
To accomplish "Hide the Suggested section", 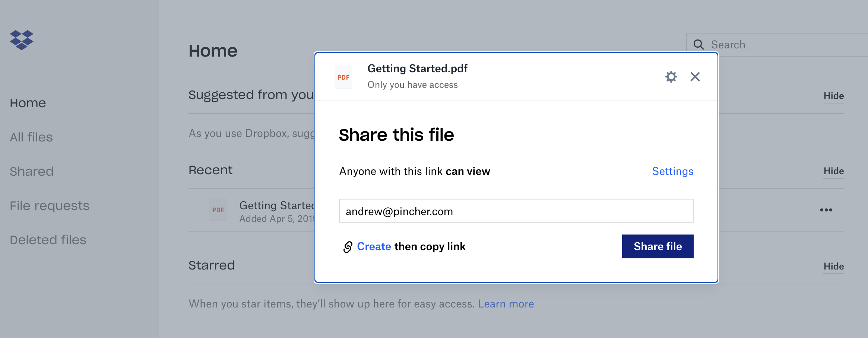I will click(833, 96).
